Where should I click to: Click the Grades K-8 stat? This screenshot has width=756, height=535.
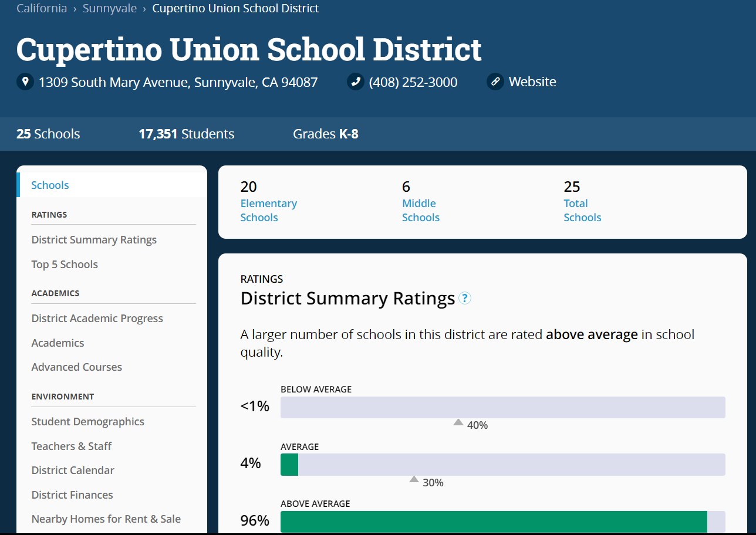click(x=326, y=134)
